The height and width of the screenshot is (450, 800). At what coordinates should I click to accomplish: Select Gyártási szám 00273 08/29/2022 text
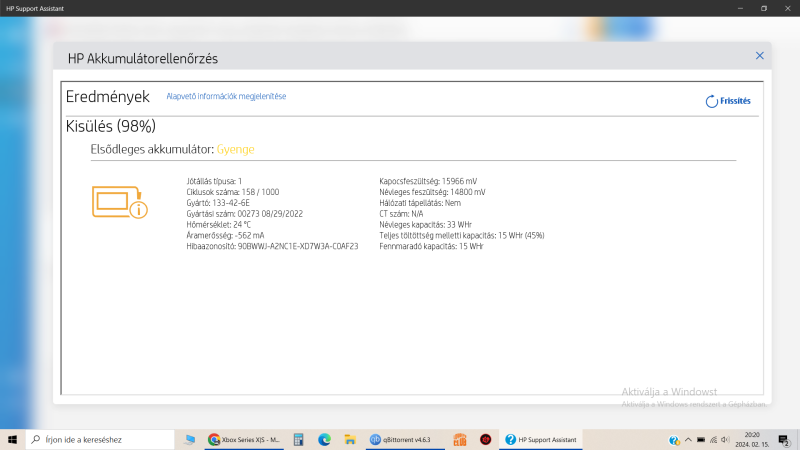coord(244,214)
